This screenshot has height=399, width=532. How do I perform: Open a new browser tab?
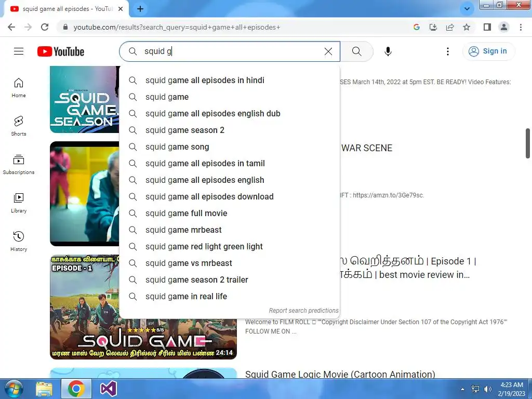[x=140, y=9]
